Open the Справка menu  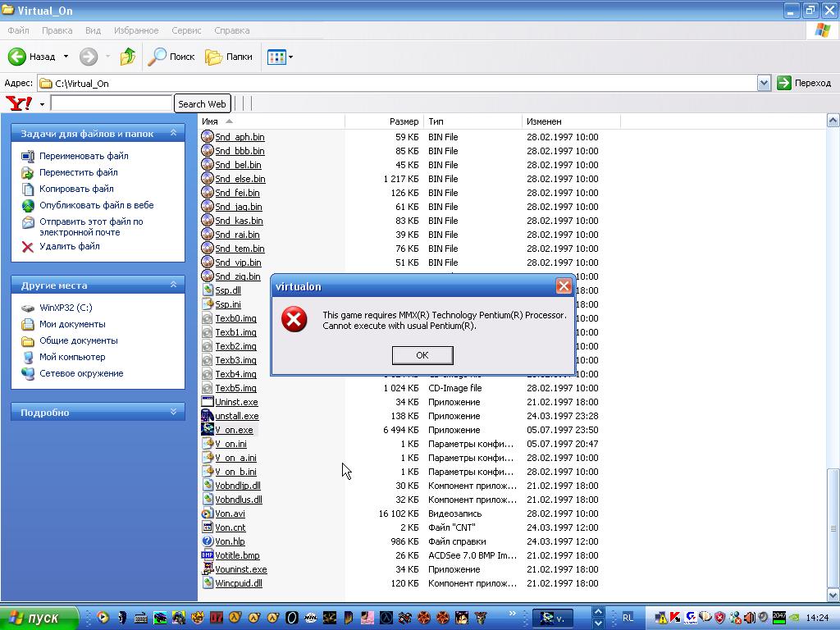coord(232,30)
